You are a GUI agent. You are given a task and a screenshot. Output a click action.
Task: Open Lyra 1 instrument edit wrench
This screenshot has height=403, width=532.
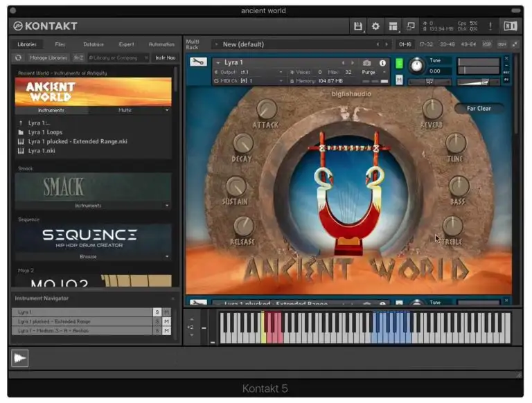(x=199, y=62)
